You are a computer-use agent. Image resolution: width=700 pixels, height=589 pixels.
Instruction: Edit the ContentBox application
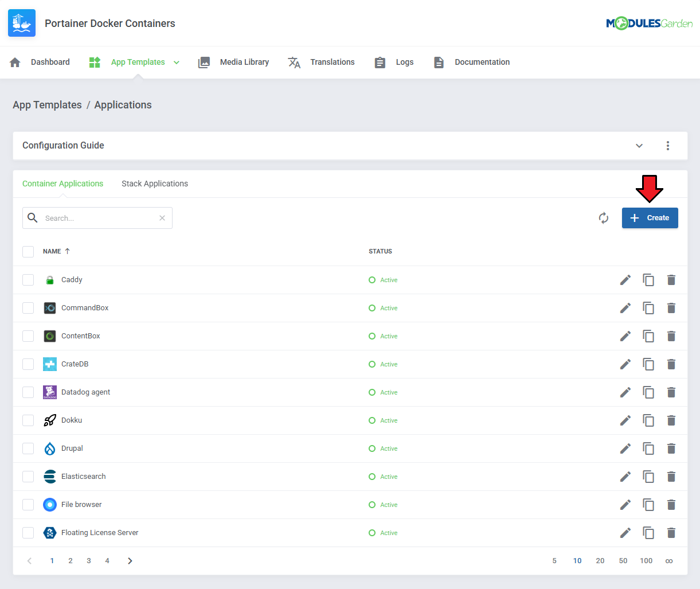pyautogui.click(x=625, y=336)
